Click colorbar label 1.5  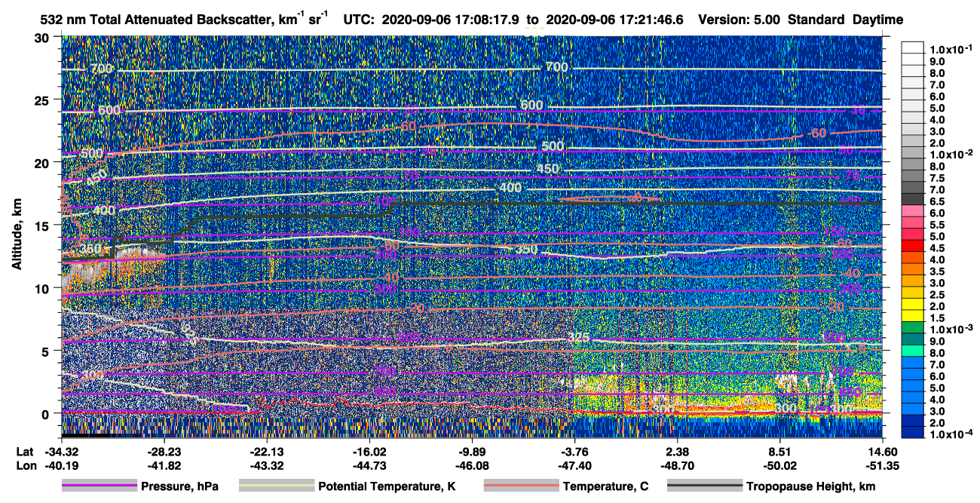pos(936,318)
